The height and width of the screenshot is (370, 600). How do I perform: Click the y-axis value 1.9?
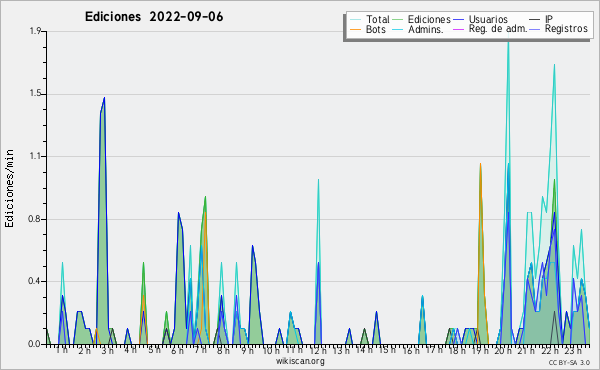(x=35, y=31)
